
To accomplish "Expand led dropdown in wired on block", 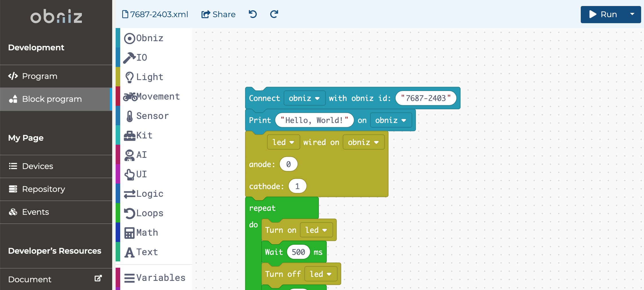I will pos(283,142).
